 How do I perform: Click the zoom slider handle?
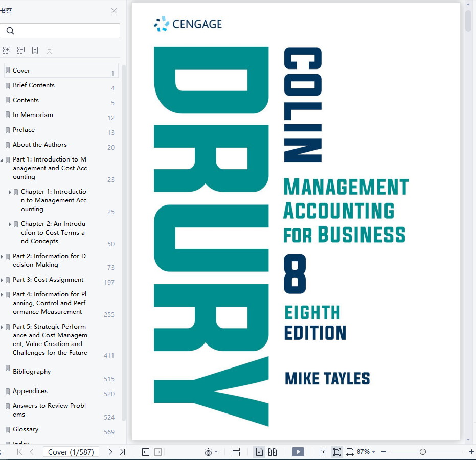422,452
